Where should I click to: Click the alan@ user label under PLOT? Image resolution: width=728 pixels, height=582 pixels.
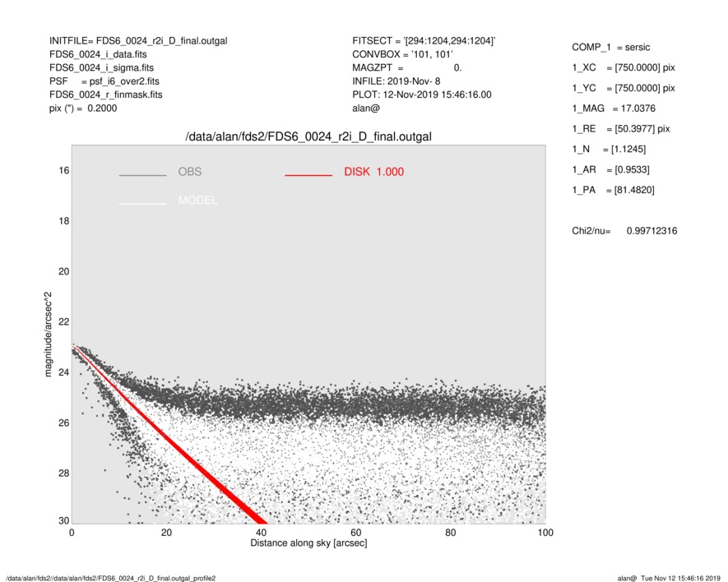(x=366, y=109)
